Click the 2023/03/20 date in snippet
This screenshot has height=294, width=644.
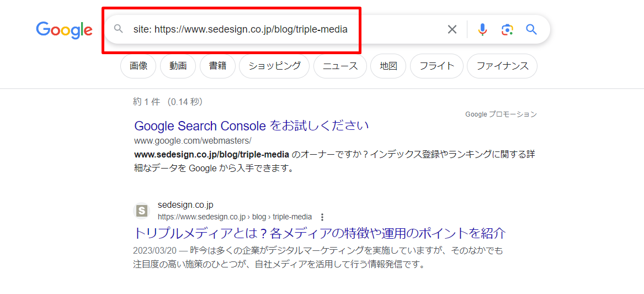[x=155, y=250]
